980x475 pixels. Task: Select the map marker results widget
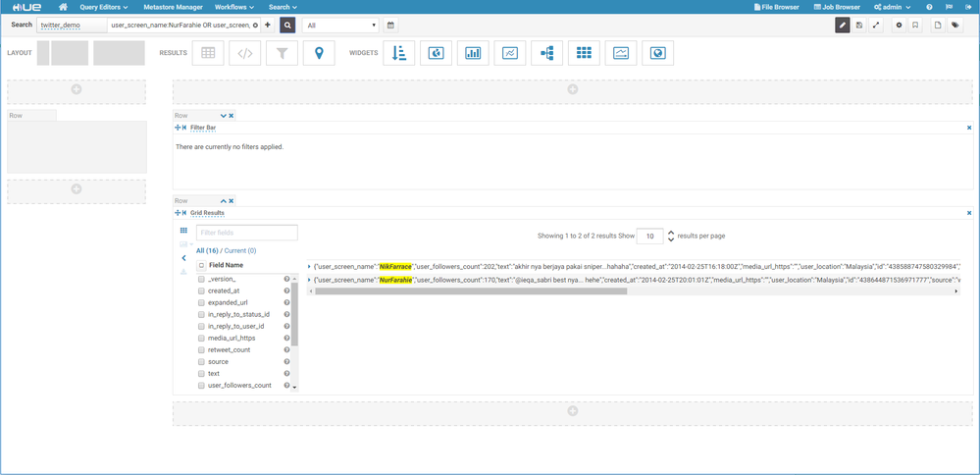click(319, 53)
